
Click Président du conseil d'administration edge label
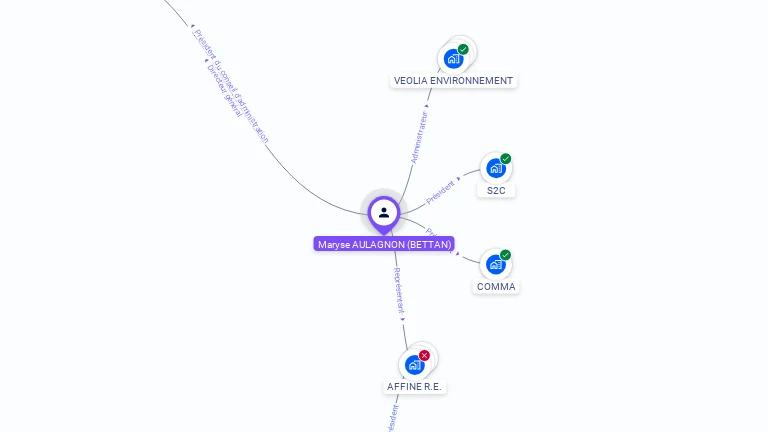(x=232, y=86)
